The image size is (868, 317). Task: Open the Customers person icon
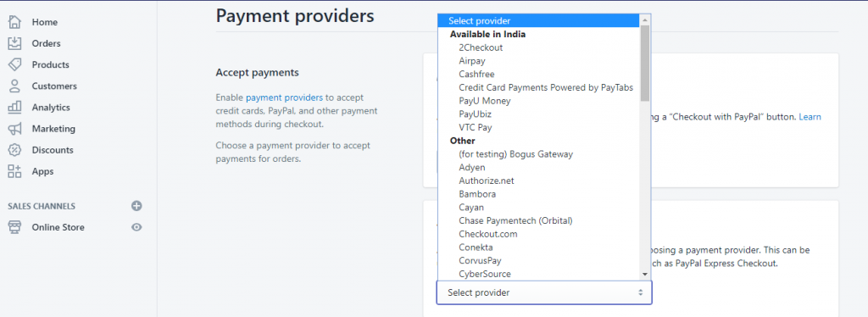pos(15,86)
